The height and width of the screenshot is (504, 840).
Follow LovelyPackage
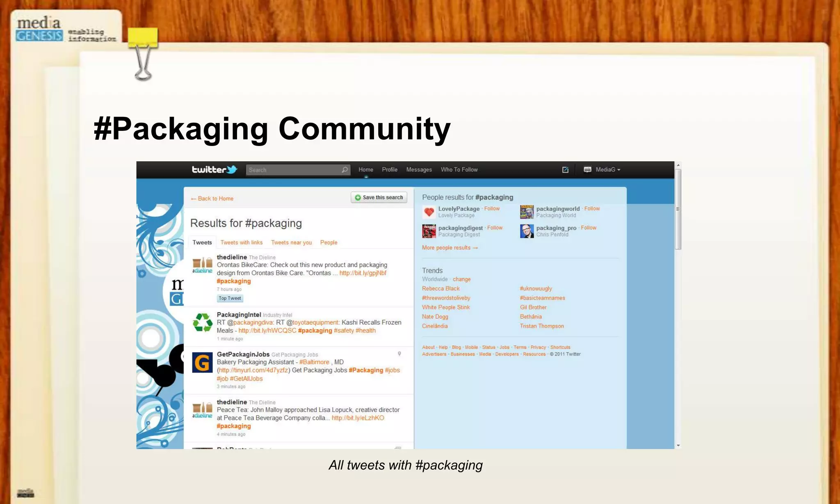click(x=492, y=209)
